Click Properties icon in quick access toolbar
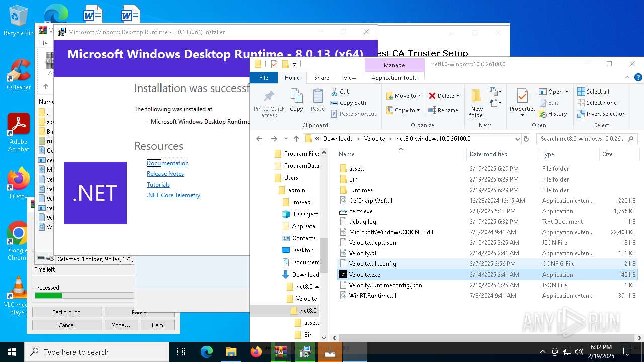 (274, 64)
